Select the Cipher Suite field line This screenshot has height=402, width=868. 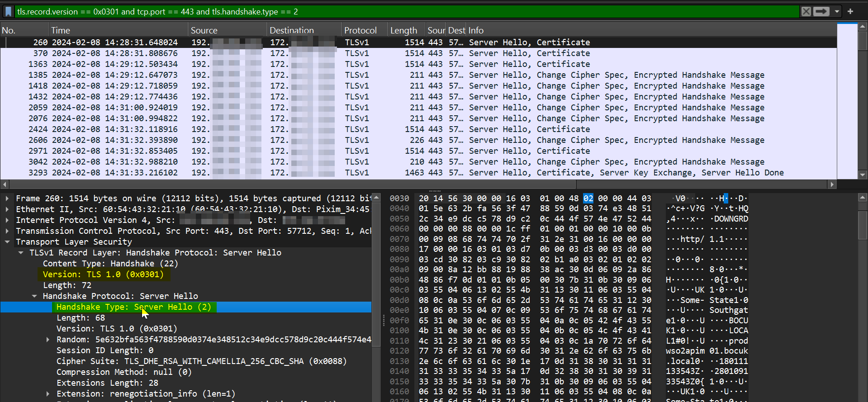(x=201, y=361)
